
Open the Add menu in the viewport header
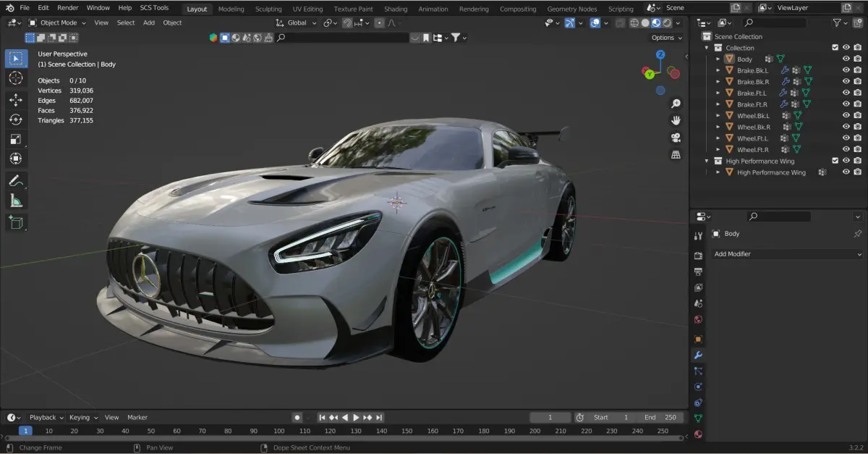(x=149, y=22)
